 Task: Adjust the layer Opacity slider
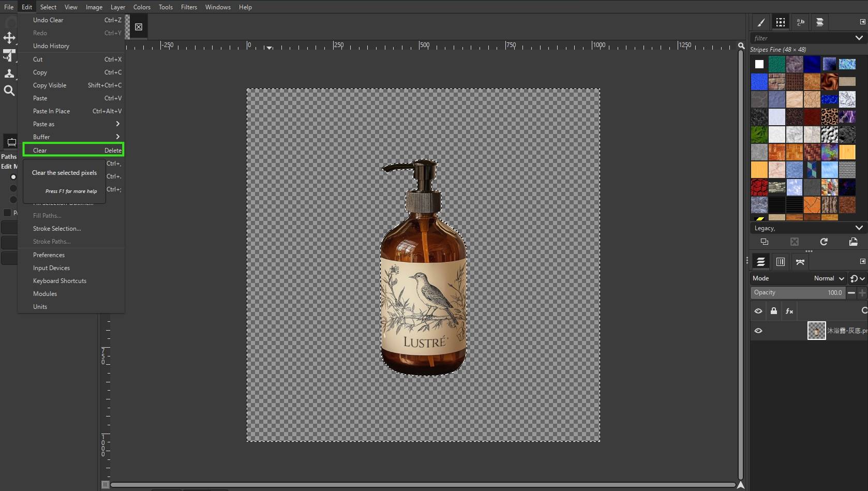[798, 292]
